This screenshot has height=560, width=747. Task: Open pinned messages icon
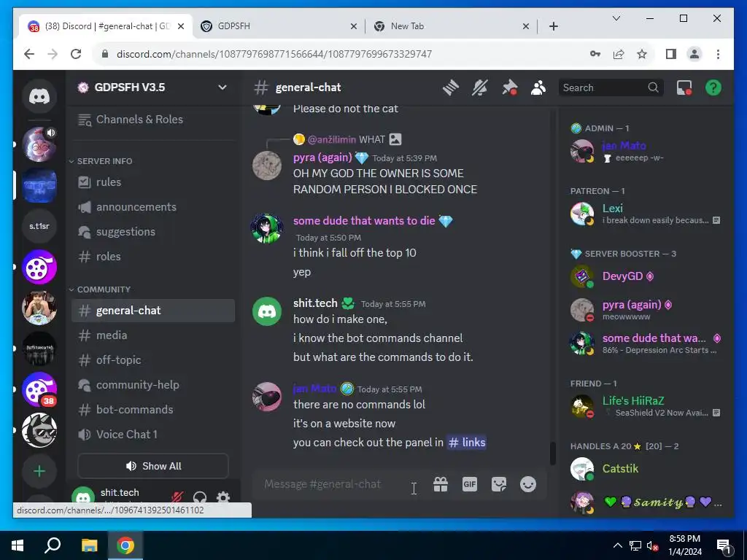coord(509,87)
